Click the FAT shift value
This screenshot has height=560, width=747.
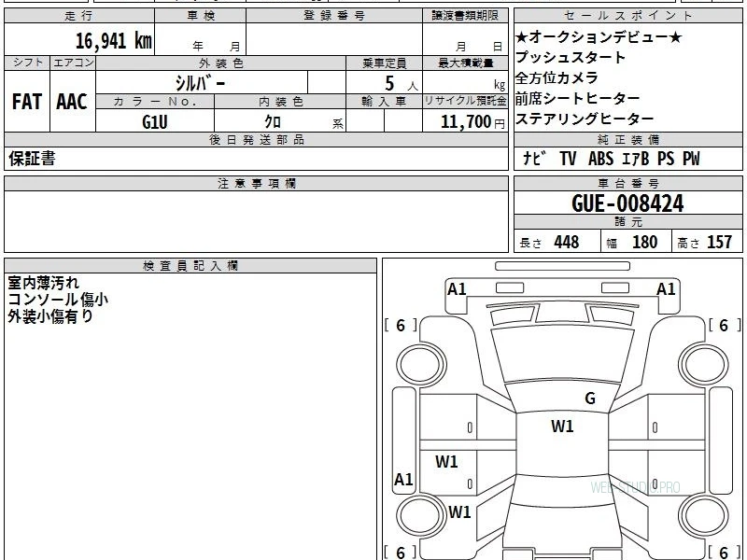coord(27,102)
